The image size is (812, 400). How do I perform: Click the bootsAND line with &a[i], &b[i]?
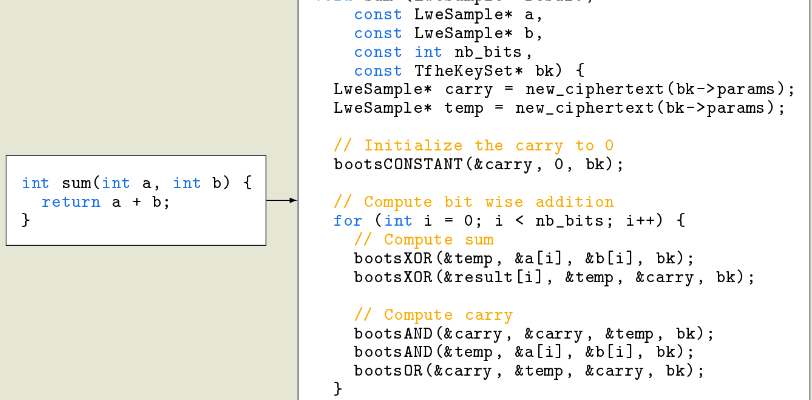point(524,352)
